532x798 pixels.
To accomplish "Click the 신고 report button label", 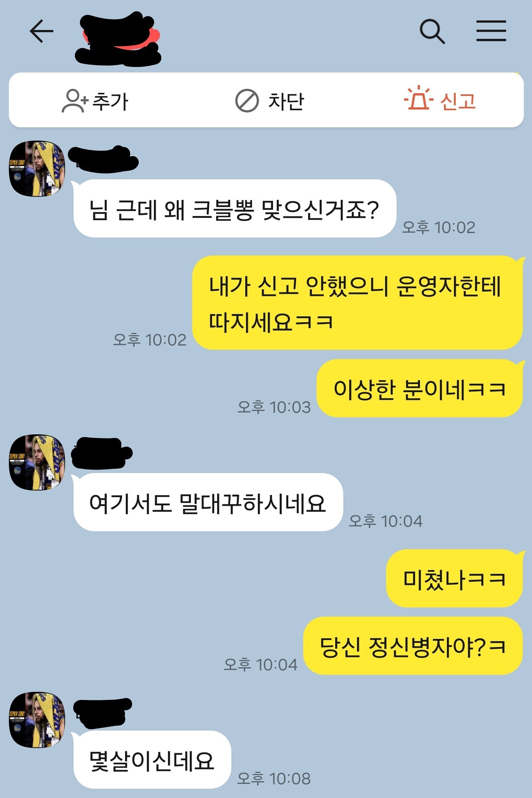I will [x=458, y=101].
